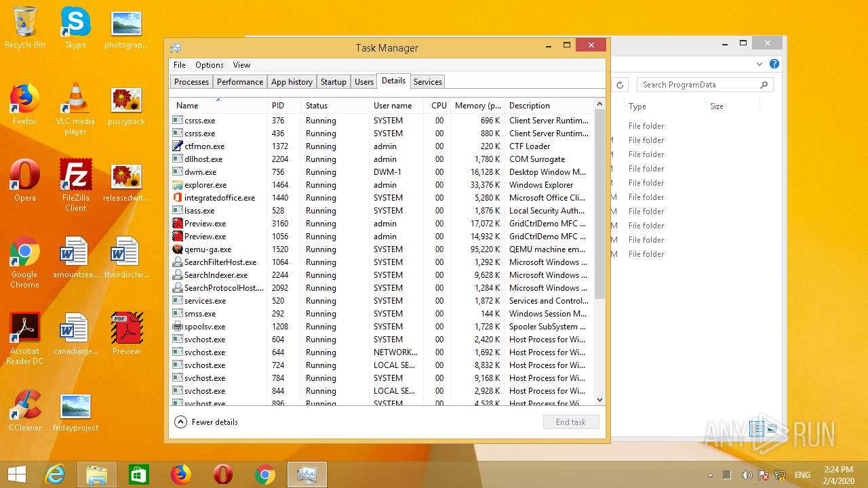Image resolution: width=868 pixels, height=488 pixels.
Task: Open the File menu in Task Manager
Action: tap(179, 65)
